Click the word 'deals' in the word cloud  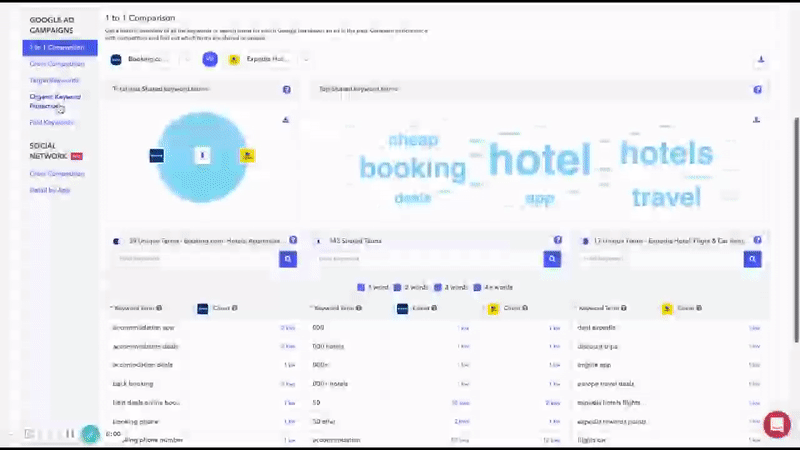tap(413, 198)
